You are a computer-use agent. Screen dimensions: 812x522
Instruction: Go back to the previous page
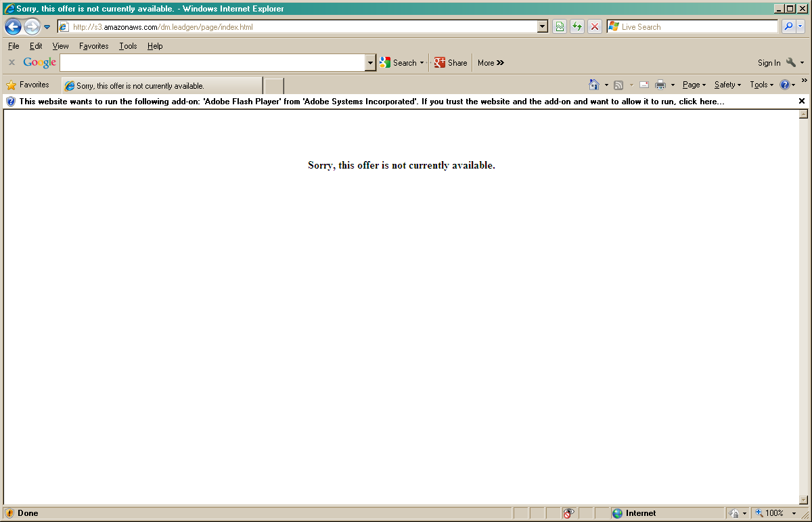pos(13,27)
